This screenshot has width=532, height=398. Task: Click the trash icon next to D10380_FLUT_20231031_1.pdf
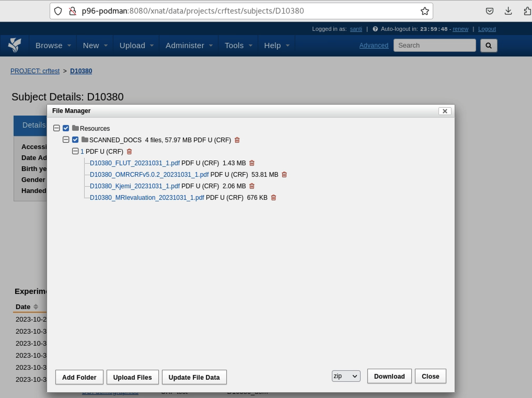252,163
